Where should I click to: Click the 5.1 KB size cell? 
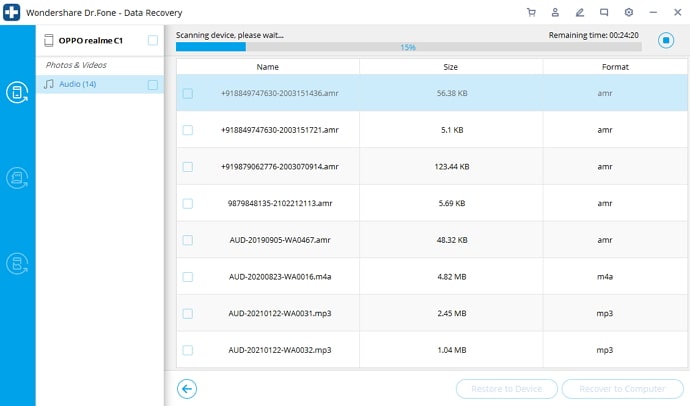452,130
